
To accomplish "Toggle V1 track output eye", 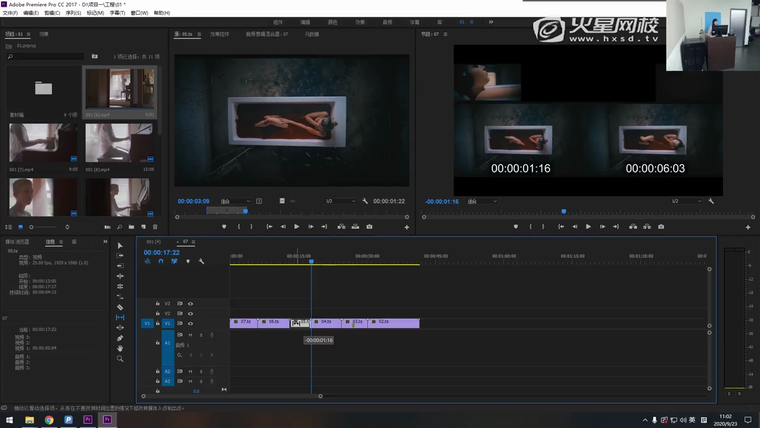I will tap(190, 323).
